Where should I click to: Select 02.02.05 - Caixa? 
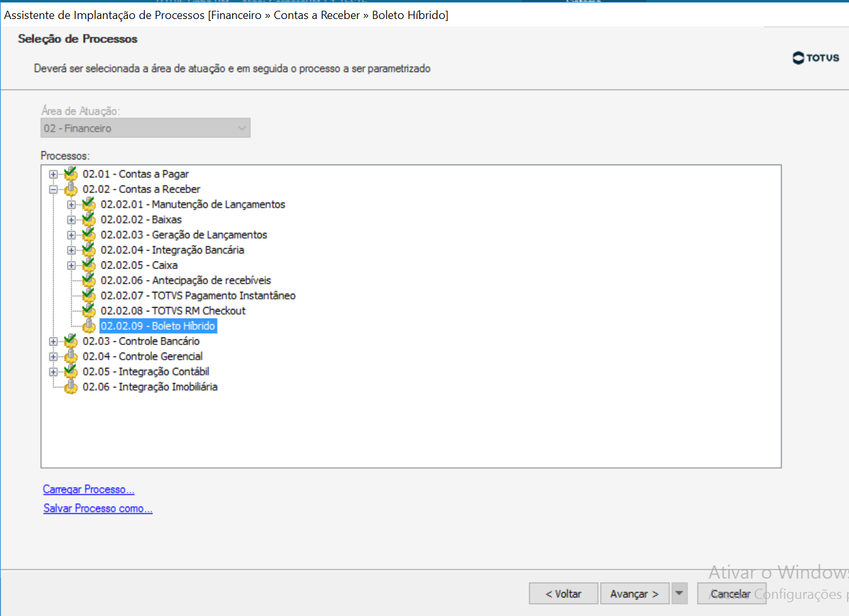coord(139,265)
